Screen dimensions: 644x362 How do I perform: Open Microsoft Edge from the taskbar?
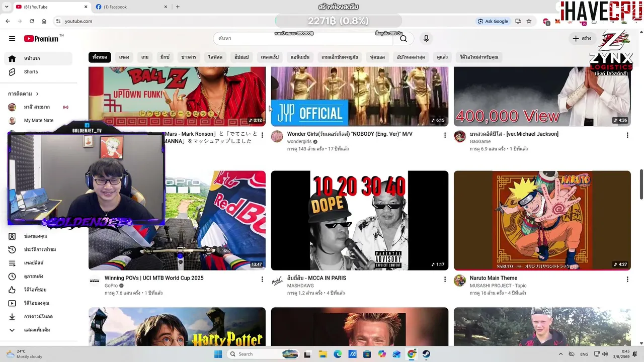(338, 354)
